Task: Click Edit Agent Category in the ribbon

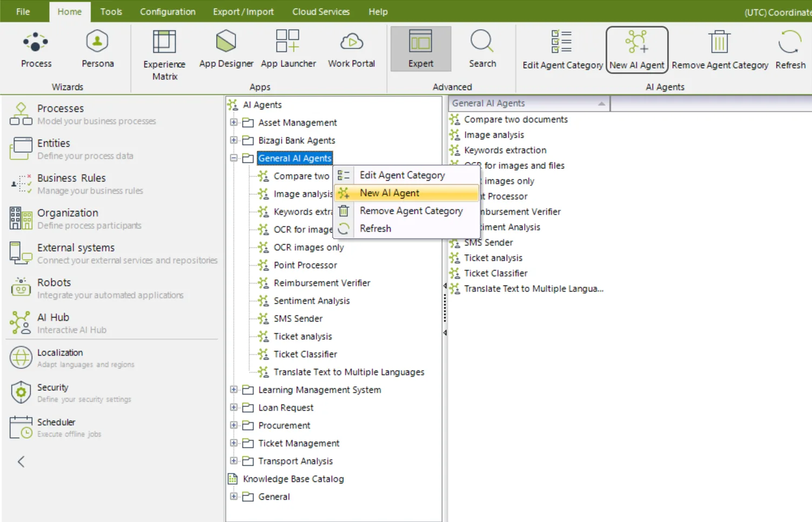Action: coord(562,50)
